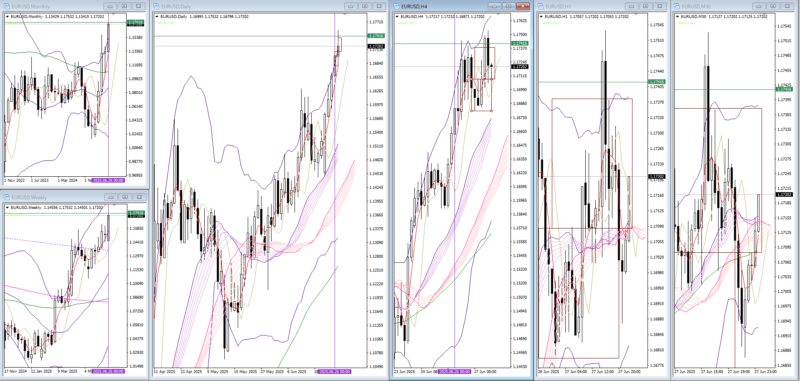This screenshot has height=381, width=800.
Task: Expand the triangle beside EURUSD,Monthly chart header
Action: 7,16
